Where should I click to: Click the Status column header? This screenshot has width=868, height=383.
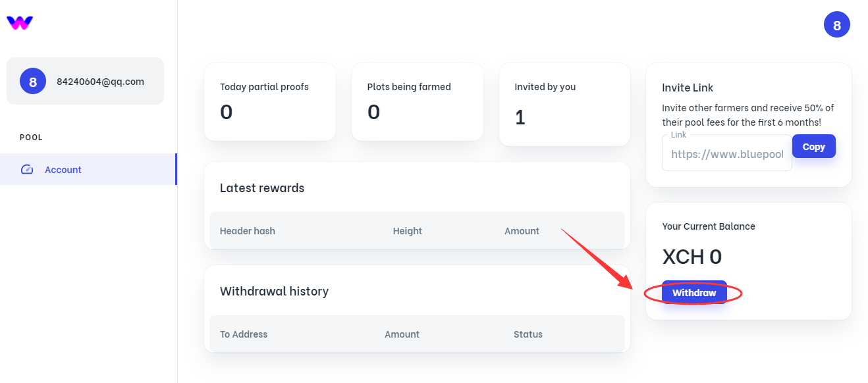coord(528,334)
